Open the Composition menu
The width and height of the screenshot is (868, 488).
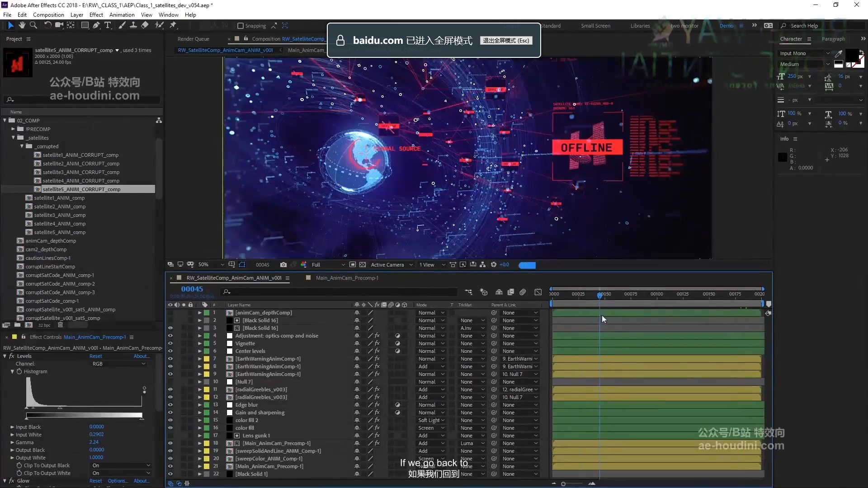tap(48, 14)
